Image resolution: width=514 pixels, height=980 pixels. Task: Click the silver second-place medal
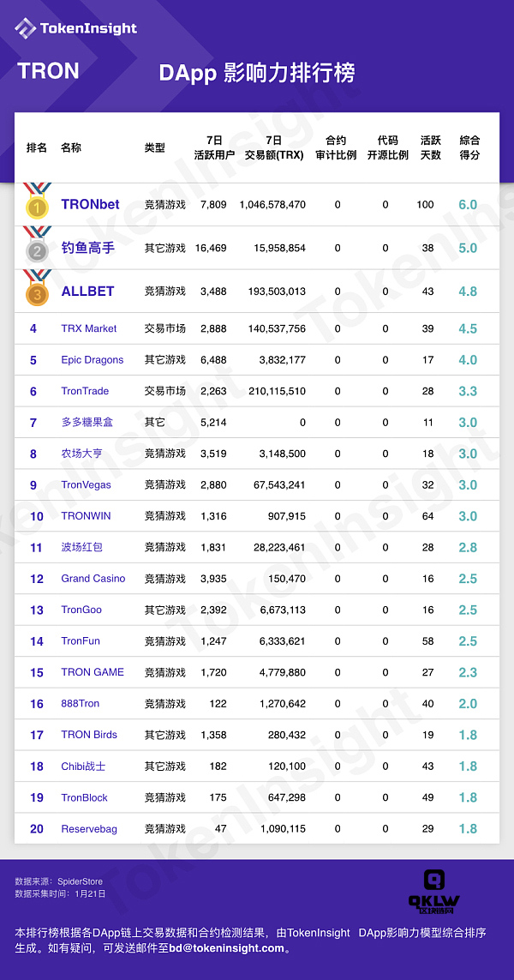[x=37, y=244]
